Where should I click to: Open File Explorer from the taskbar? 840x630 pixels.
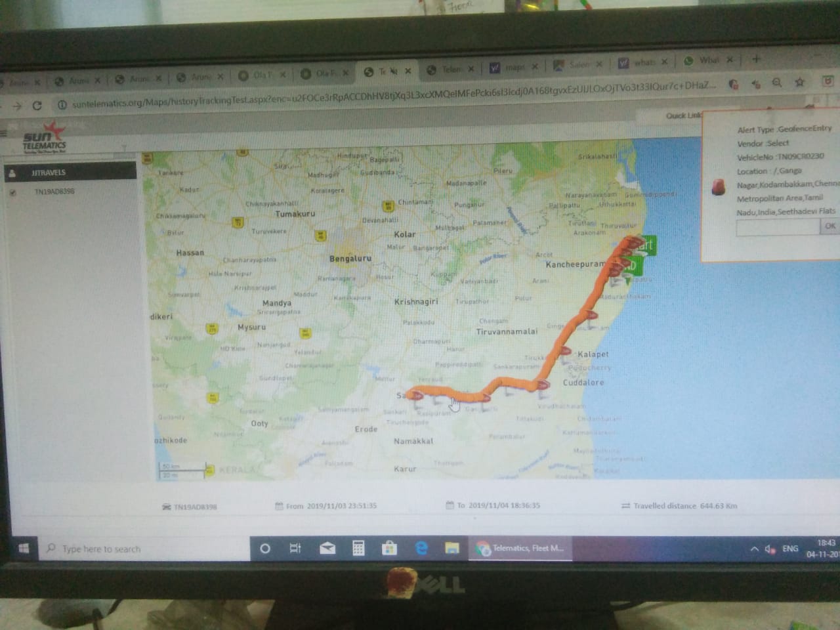[x=451, y=548]
